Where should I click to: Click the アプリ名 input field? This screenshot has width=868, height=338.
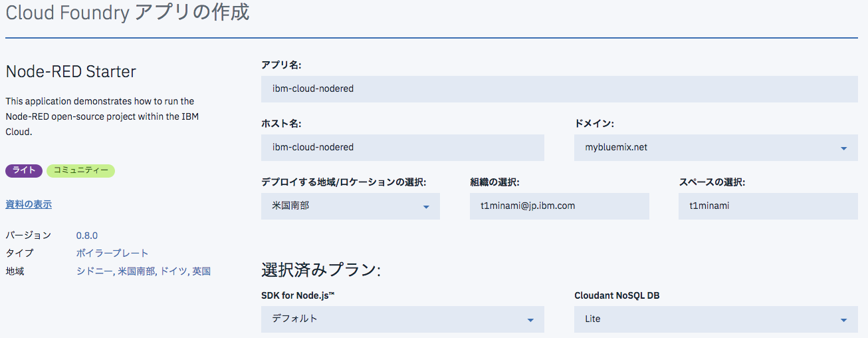(559, 88)
